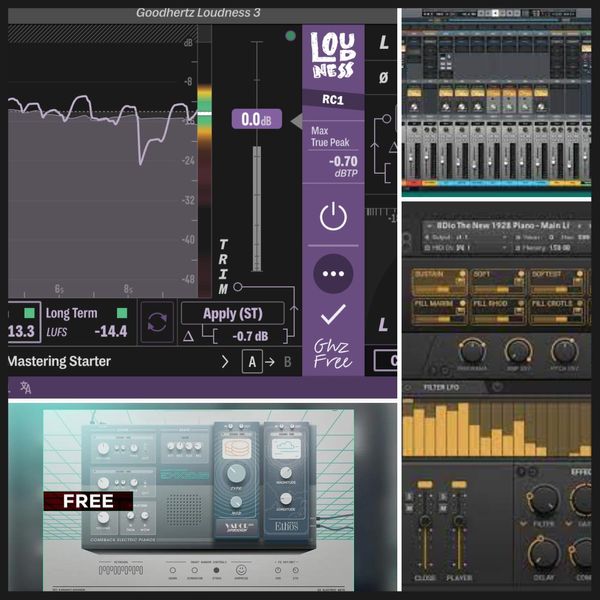Click the power bypass icon in Loudness

click(333, 217)
